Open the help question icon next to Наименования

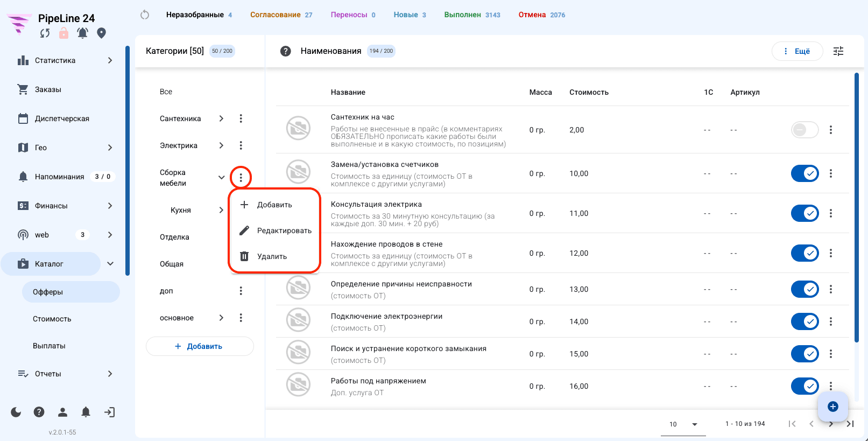tap(286, 51)
